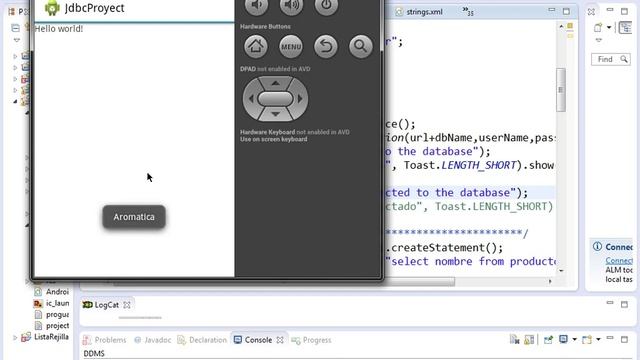Screen dimensions: 640x360
Task: Click the Categorized view icon in right panel
Action: [625, 28]
